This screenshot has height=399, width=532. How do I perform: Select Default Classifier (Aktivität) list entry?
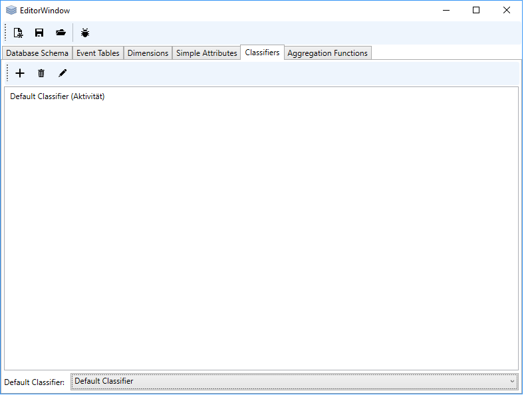pos(57,96)
